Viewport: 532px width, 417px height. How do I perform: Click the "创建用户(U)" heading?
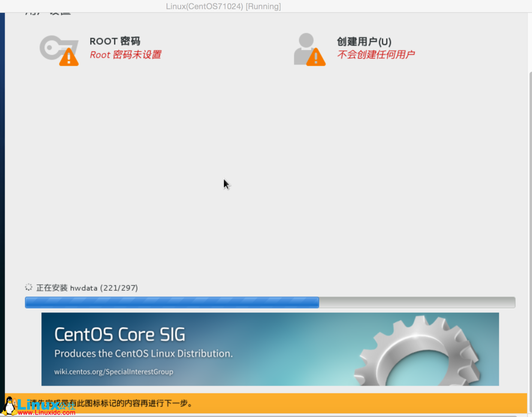tap(364, 42)
